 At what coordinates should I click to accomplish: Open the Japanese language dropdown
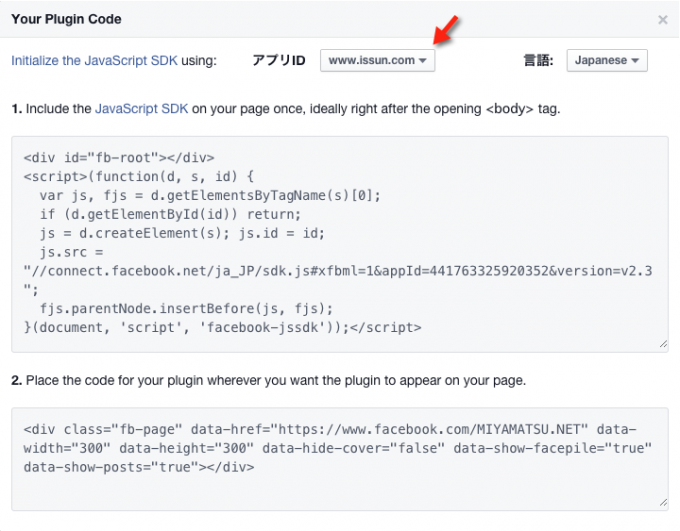click(x=607, y=60)
